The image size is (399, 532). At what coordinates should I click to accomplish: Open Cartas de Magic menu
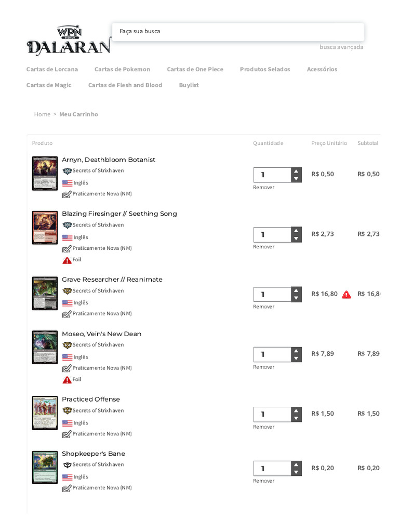point(49,85)
